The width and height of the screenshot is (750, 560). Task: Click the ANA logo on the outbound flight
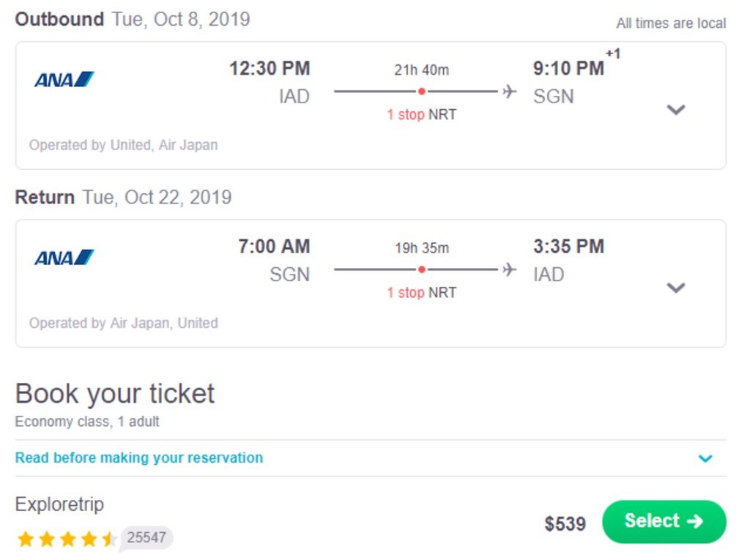click(64, 79)
